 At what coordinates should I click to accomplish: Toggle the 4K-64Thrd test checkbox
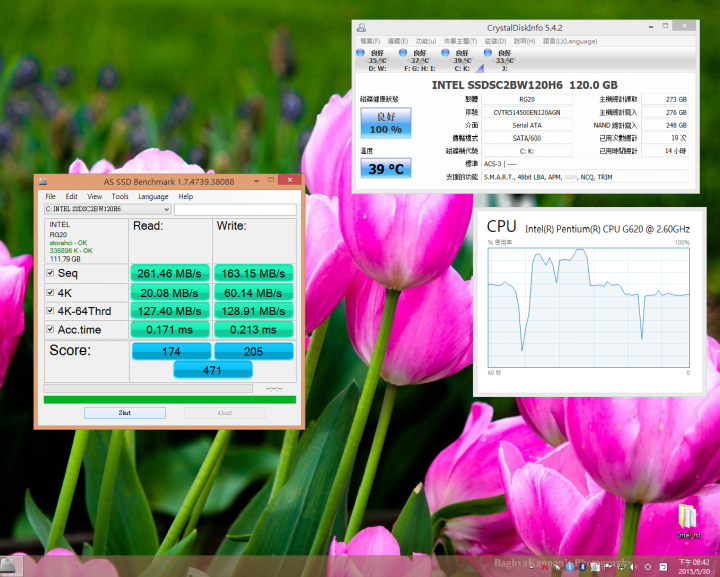50,311
